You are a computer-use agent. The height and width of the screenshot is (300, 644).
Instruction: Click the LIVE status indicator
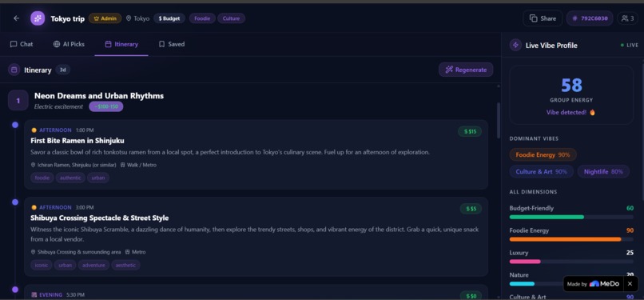tap(630, 46)
